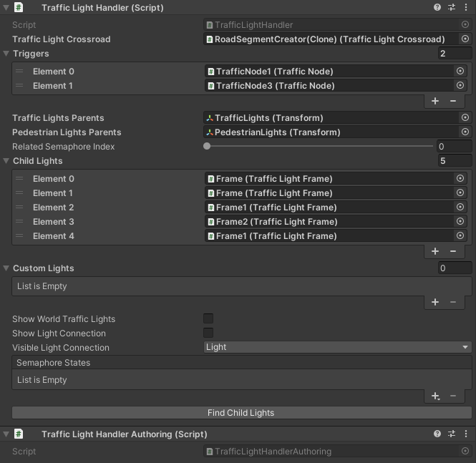Viewport: 476px width, 463px height.
Task: Add a new element to Child Lights list
Action: [x=435, y=251]
